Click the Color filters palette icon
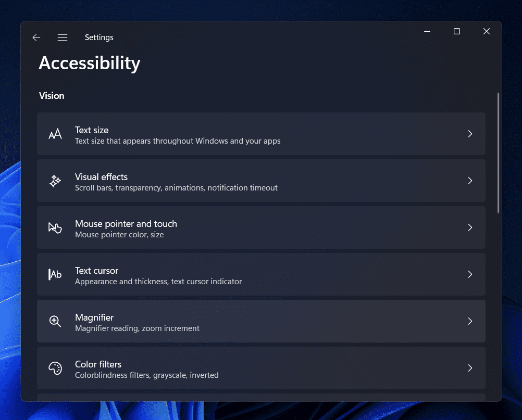 click(55, 368)
